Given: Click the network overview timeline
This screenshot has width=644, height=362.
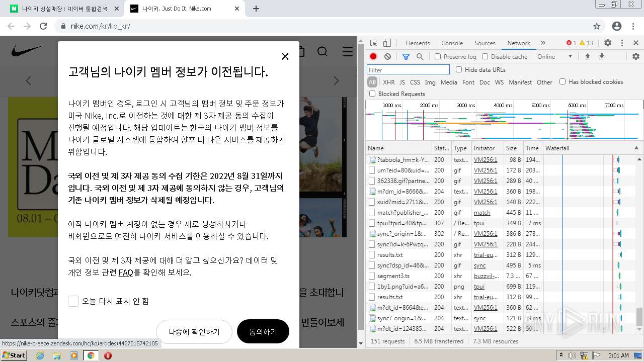Looking at the screenshot, I should [504, 120].
